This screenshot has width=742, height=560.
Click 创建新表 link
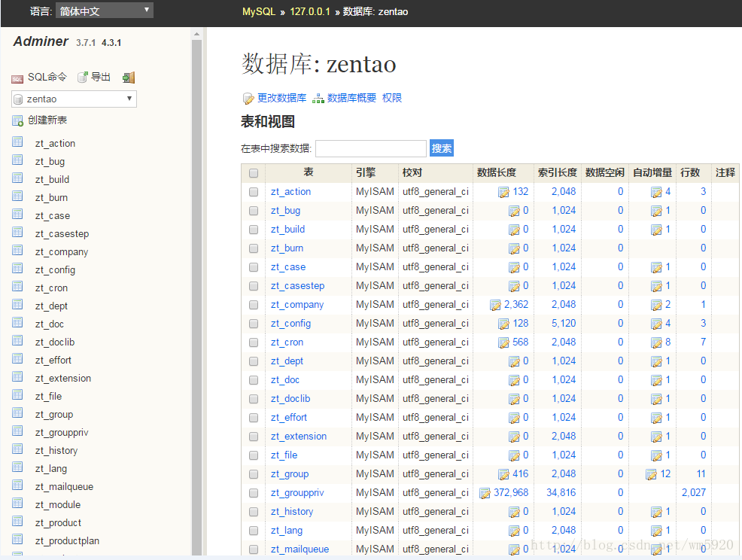point(47,120)
